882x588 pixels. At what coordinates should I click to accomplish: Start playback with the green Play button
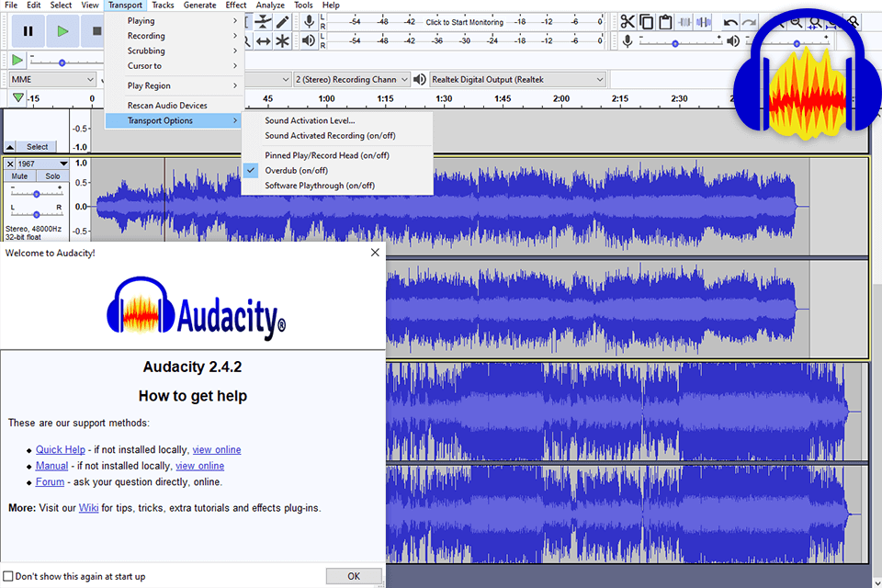[x=62, y=31]
